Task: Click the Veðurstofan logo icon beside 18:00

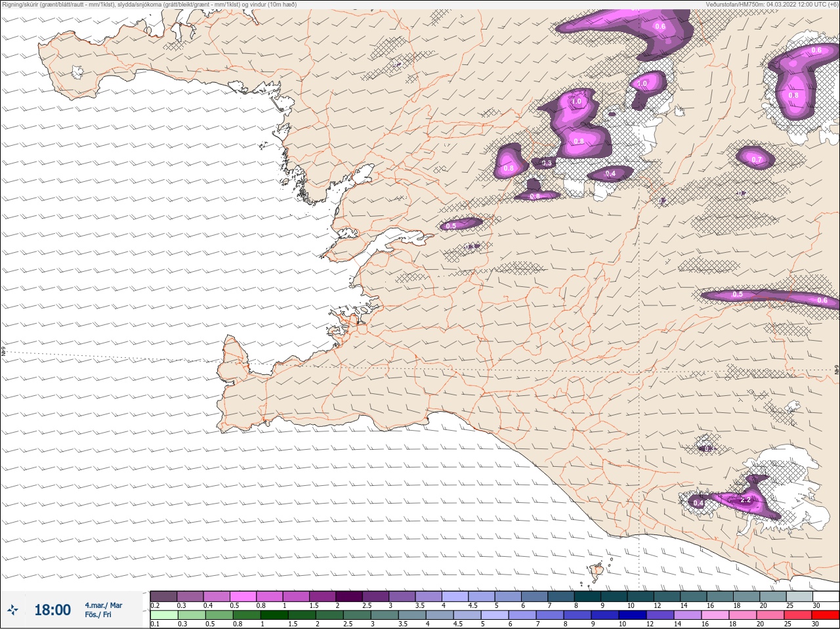Action: pyautogui.click(x=12, y=610)
